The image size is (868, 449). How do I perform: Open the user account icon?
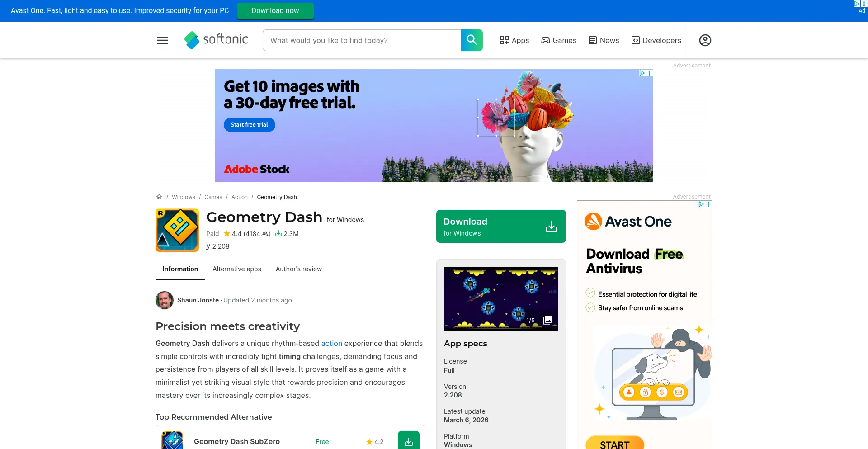[705, 40]
